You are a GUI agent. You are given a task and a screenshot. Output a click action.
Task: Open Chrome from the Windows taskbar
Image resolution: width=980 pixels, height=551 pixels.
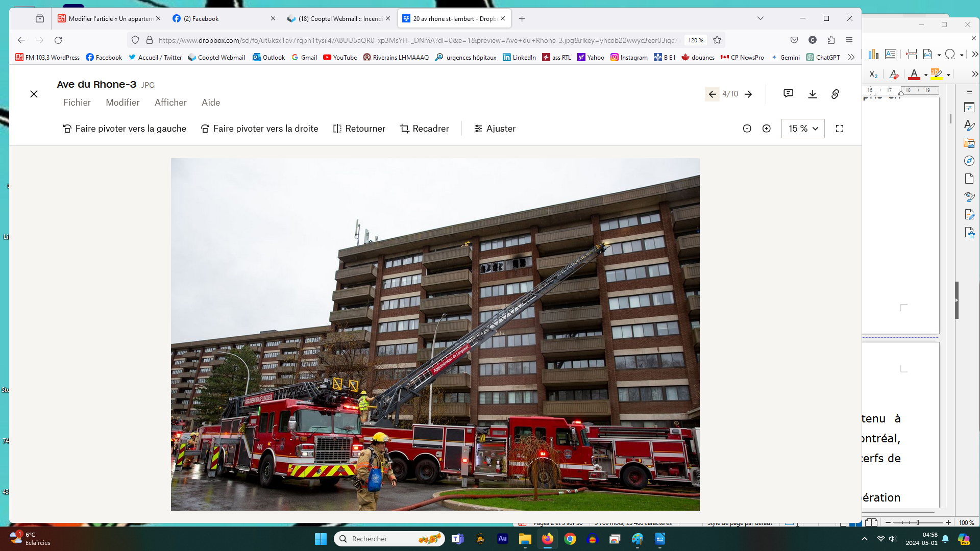pos(570,539)
